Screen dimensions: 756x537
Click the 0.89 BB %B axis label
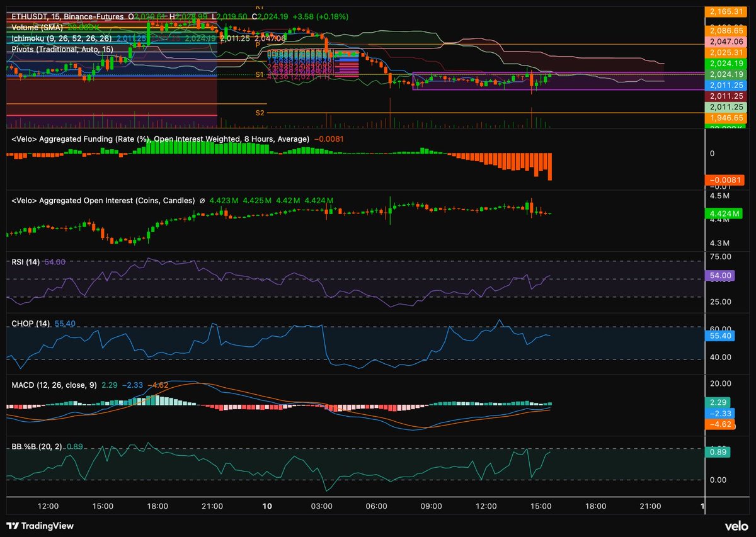click(718, 452)
